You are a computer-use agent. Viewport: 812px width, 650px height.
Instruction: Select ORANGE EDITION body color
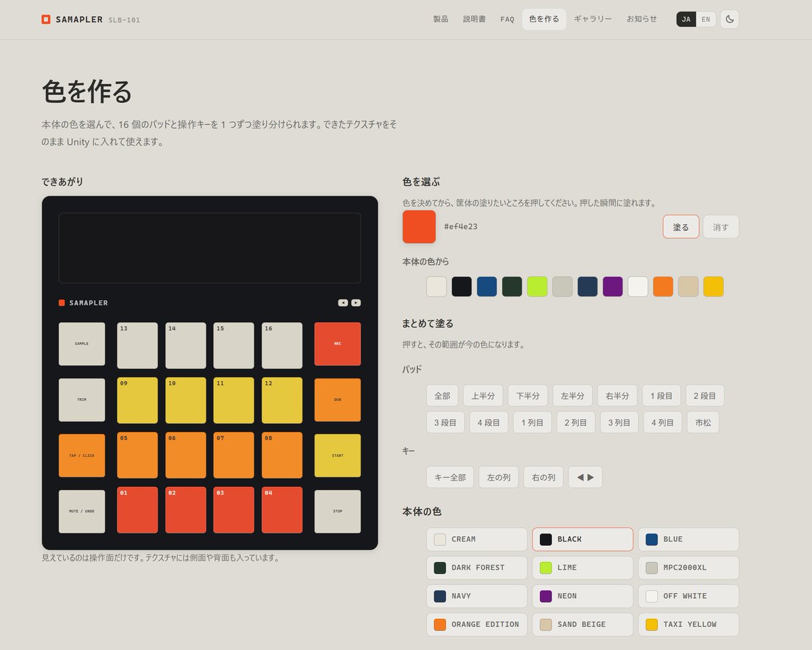[477, 624]
